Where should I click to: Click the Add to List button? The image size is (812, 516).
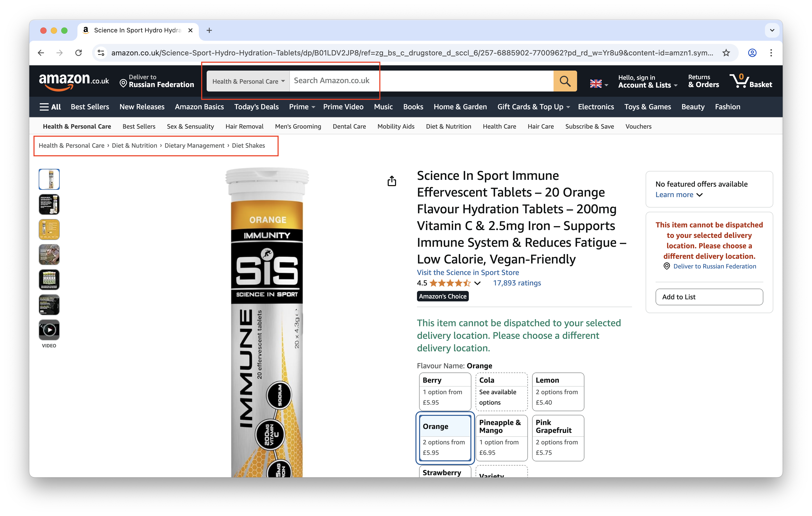[x=709, y=297]
